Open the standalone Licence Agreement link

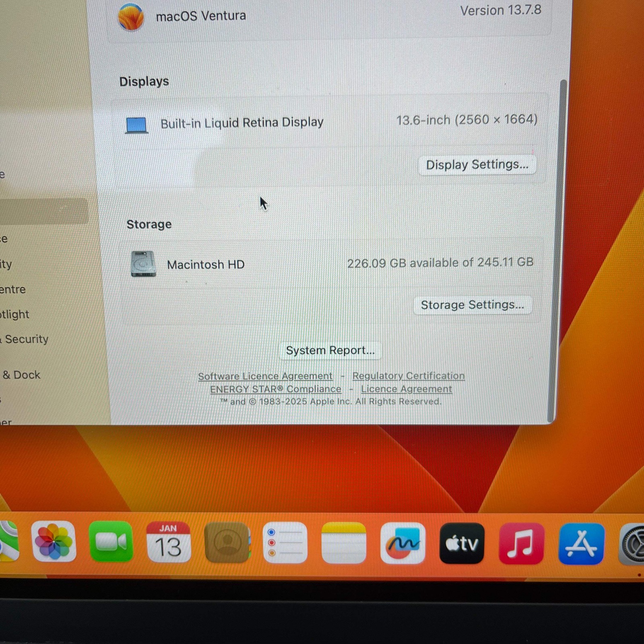click(x=407, y=389)
